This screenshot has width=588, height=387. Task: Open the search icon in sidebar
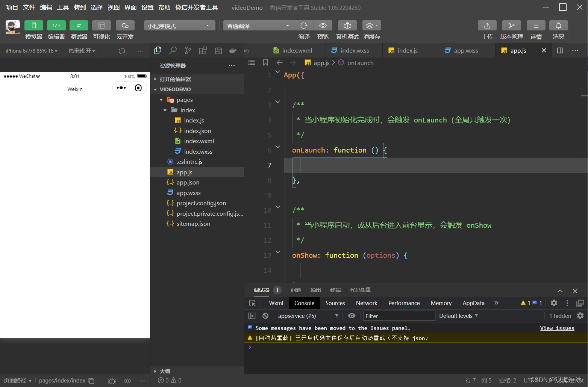173,50
